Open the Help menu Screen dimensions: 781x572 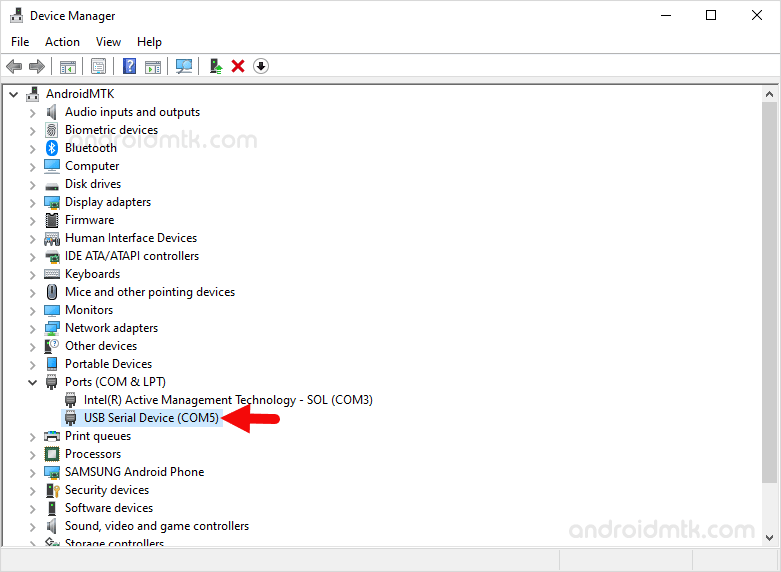(x=149, y=42)
